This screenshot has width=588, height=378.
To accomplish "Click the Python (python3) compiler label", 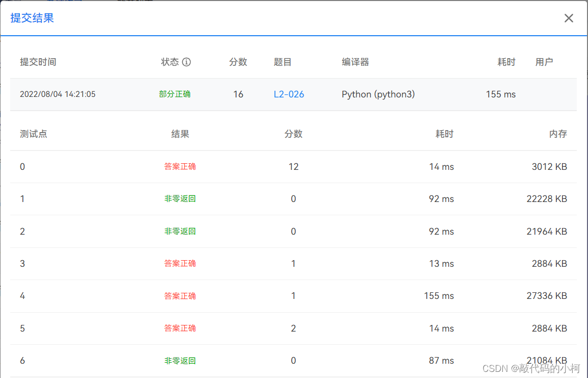I will (378, 94).
